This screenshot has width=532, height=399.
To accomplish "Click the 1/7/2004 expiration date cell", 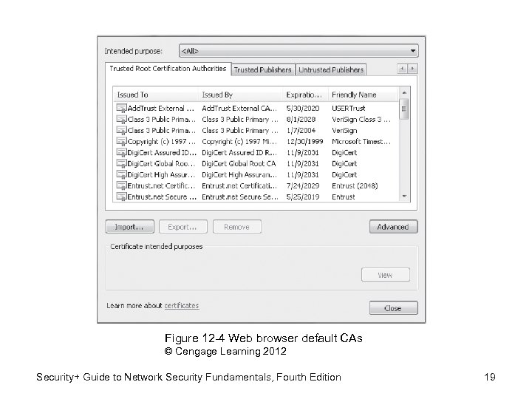I will (x=301, y=130).
